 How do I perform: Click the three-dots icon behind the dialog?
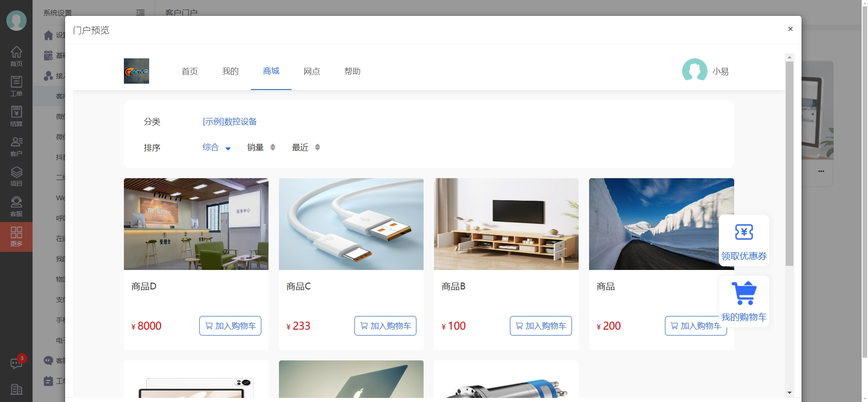(x=821, y=171)
